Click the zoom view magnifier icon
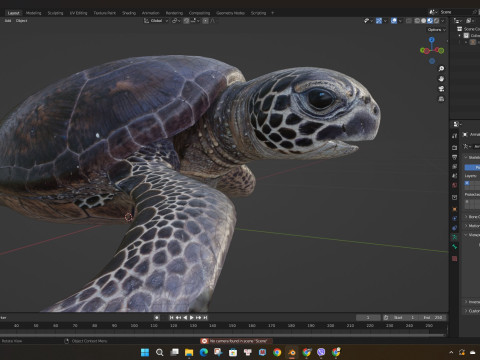480x360 pixels. pos(441,69)
